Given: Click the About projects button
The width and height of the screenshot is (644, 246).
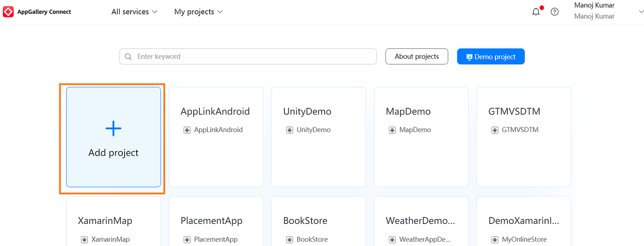Looking at the screenshot, I should coord(417,57).
